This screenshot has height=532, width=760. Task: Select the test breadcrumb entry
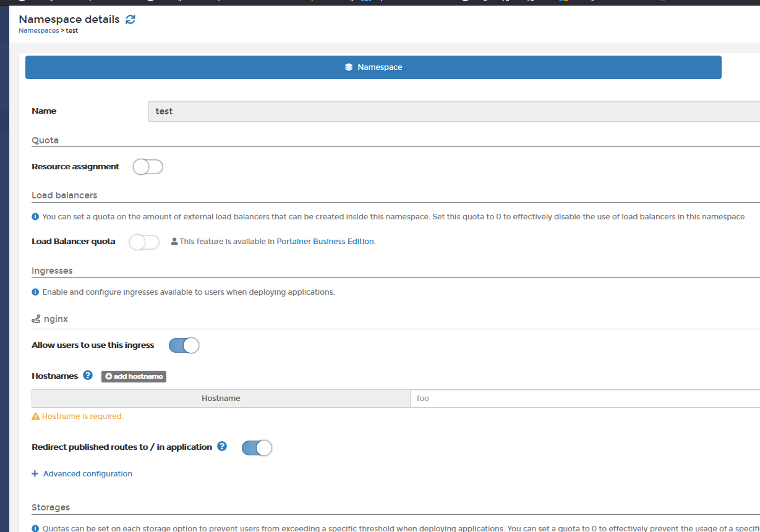point(72,30)
